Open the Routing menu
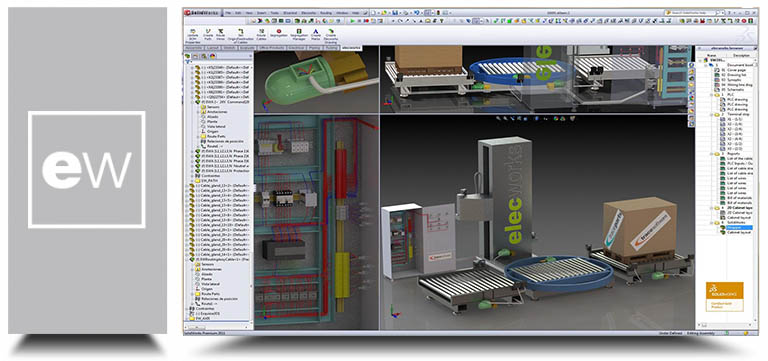This screenshot has height=361, width=768. [x=326, y=13]
